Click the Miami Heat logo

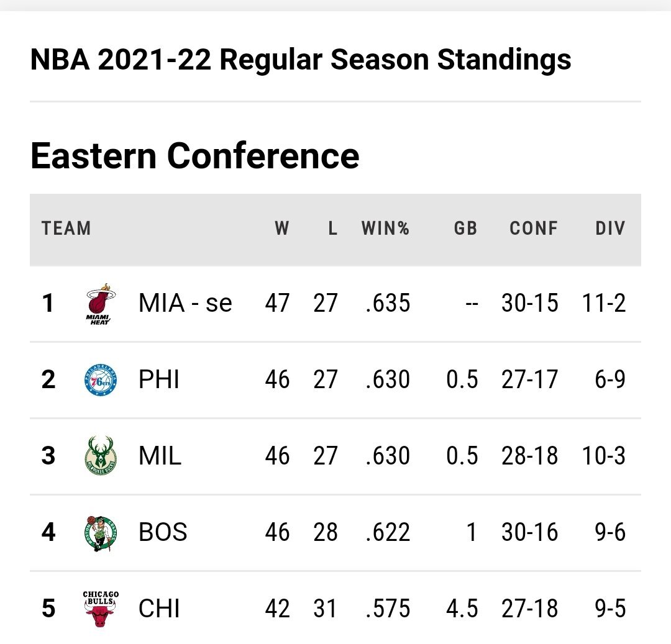(101, 304)
